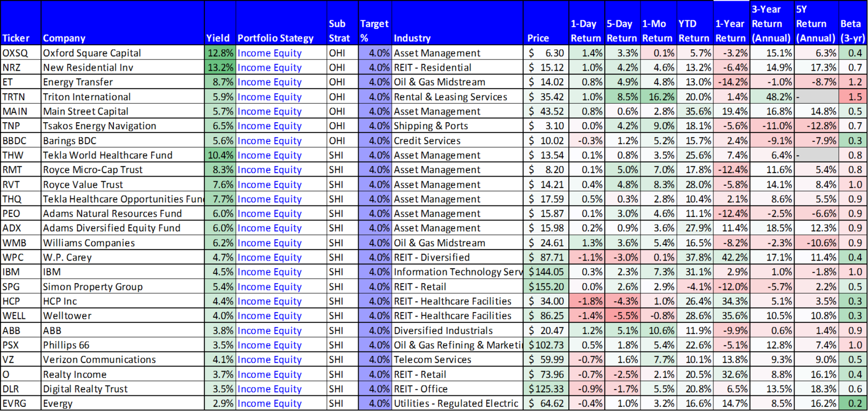Click the Price column header
The width and height of the screenshot is (868, 411).
point(546,24)
